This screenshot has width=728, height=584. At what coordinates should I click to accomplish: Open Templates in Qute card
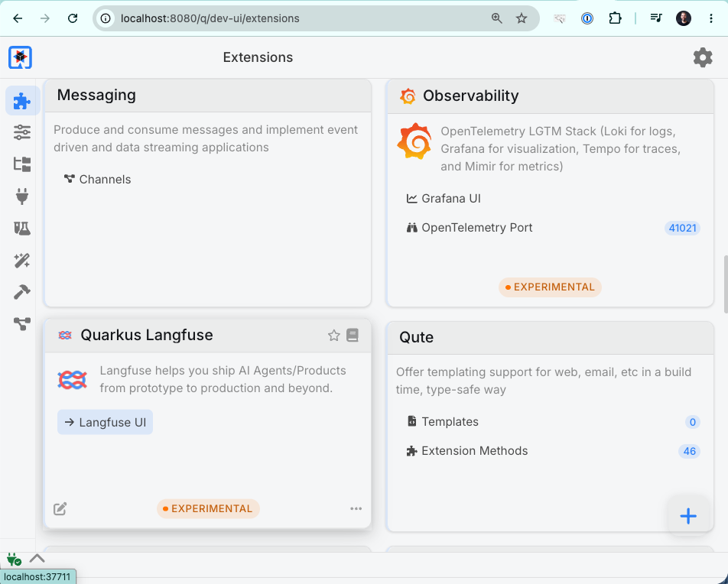(443, 421)
